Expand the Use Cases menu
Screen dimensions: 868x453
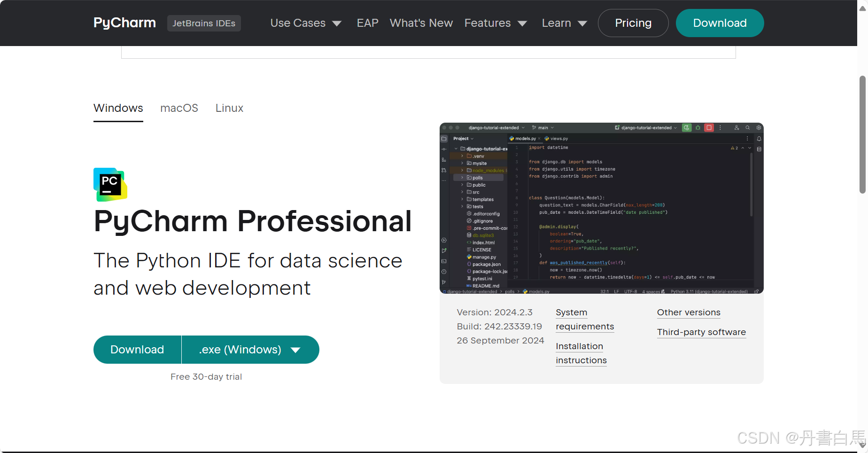[306, 23]
